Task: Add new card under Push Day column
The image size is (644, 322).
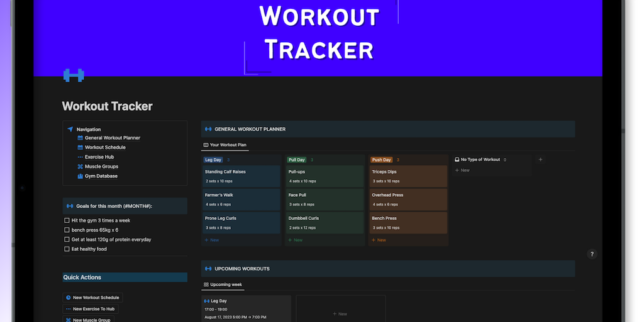Action: click(x=379, y=240)
